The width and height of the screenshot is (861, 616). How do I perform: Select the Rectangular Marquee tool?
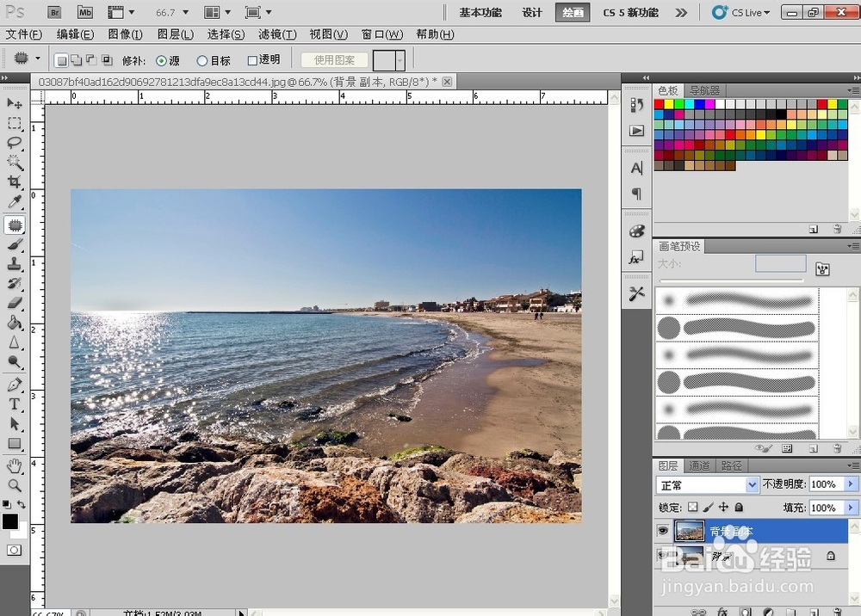15,123
